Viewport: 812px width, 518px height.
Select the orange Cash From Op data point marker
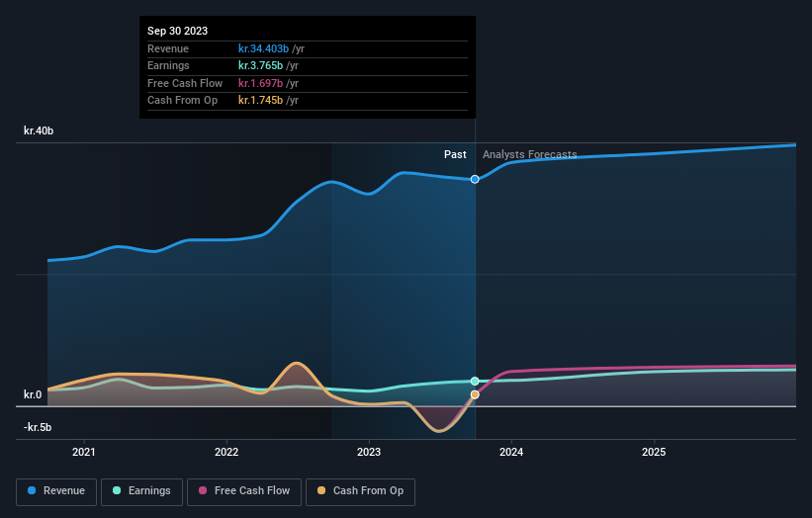(x=475, y=394)
